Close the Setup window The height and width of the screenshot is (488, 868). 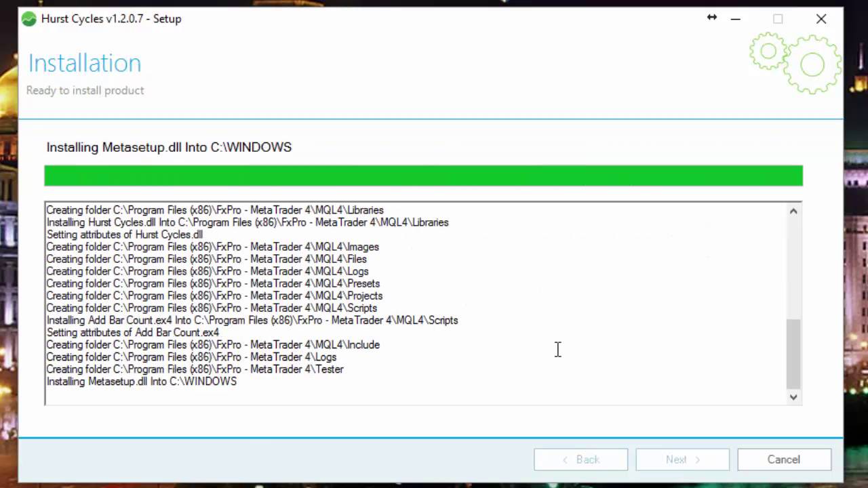(821, 19)
